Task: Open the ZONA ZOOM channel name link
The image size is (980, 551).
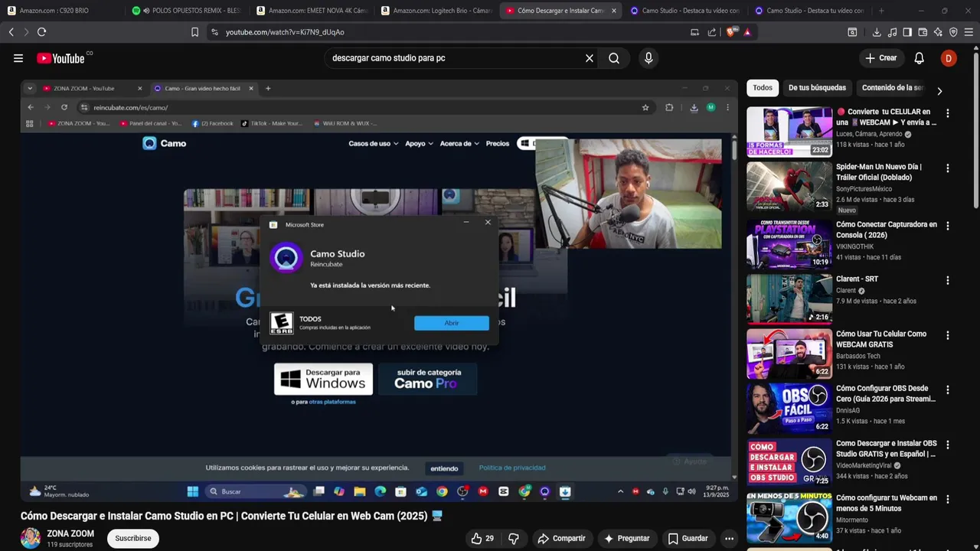Action: coord(70,534)
